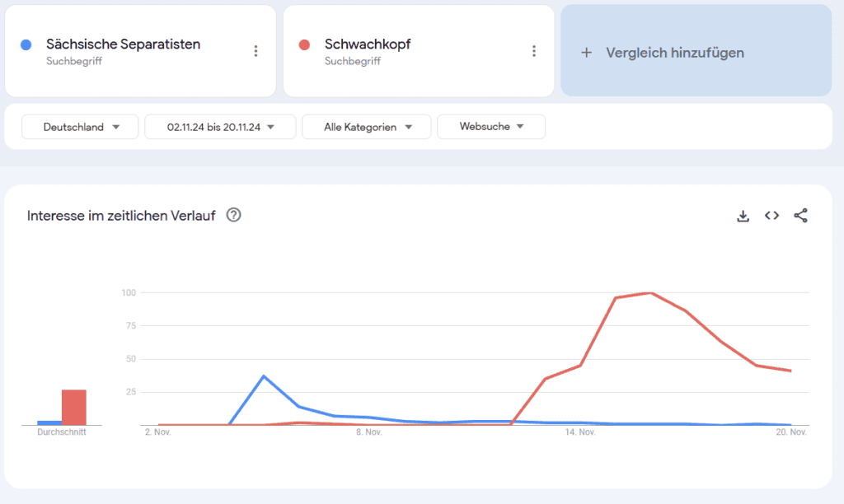Screen dimensions: 844x504
Task: Edit the Sächsische Separatisten search term
Action: (x=123, y=44)
